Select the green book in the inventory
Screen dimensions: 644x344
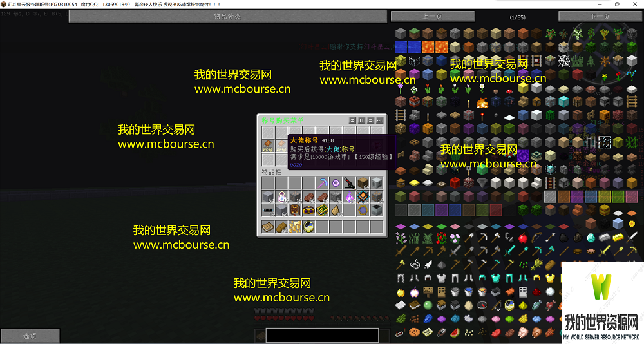(323, 211)
